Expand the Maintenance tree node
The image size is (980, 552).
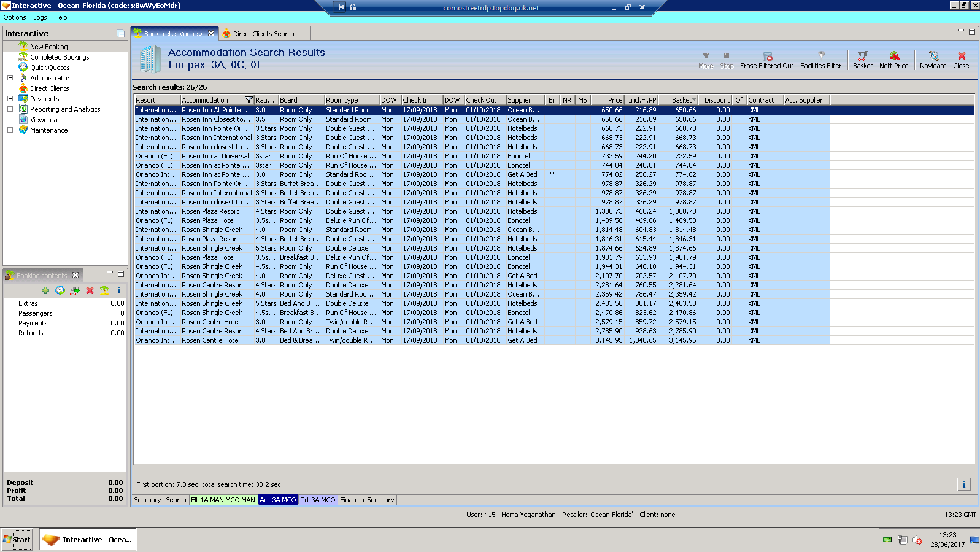[10, 130]
